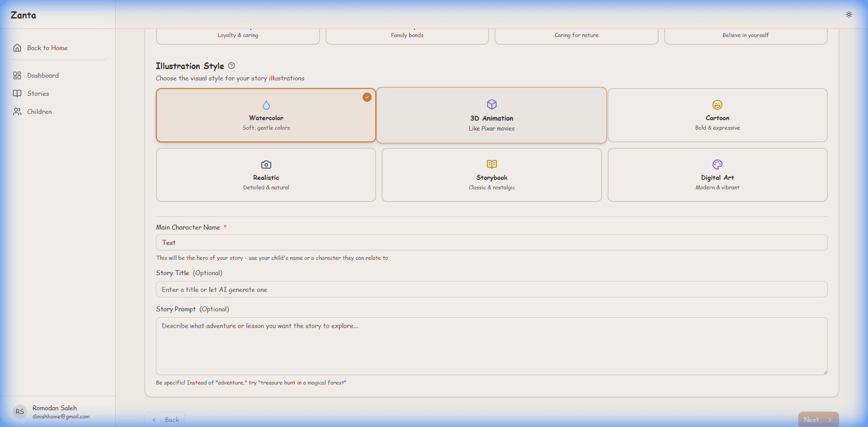868x427 pixels.
Task: Click the Watercolor droplet icon
Action: pyautogui.click(x=266, y=105)
